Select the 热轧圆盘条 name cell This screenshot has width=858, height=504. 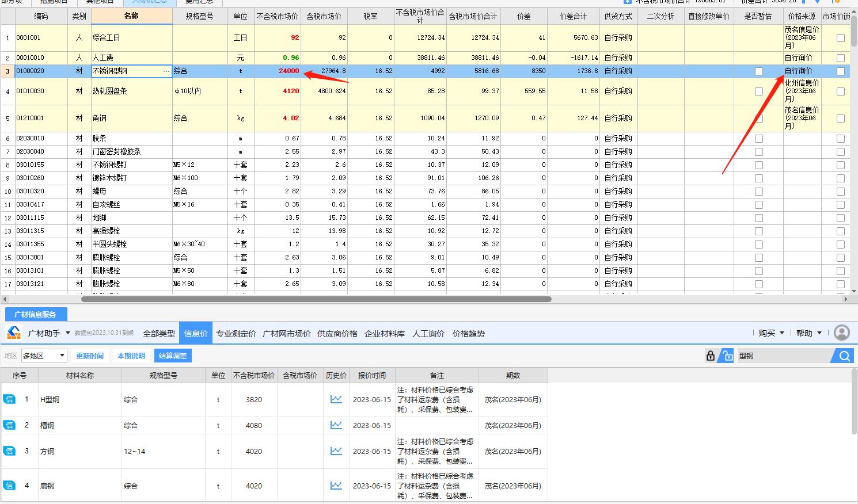coord(132,91)
